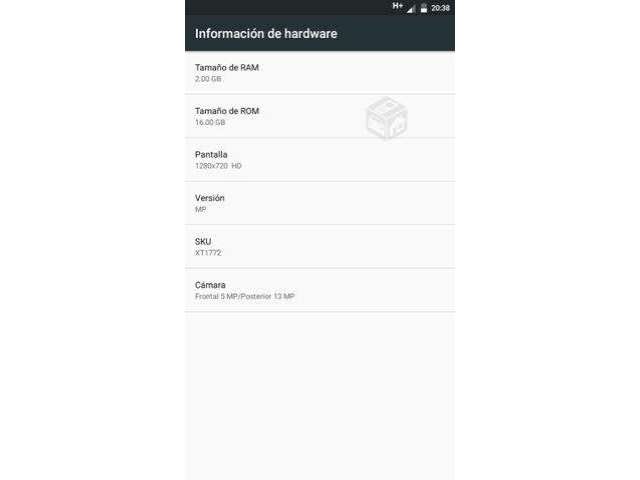The image size is (640, 480).
Task: Tap the H+ network indicator icon
Action: (398, 6)
